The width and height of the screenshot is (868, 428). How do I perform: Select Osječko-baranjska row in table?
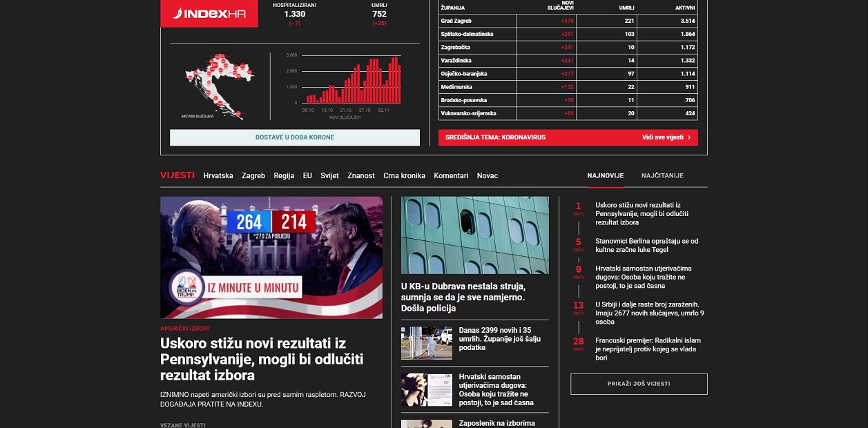point(568,73)
